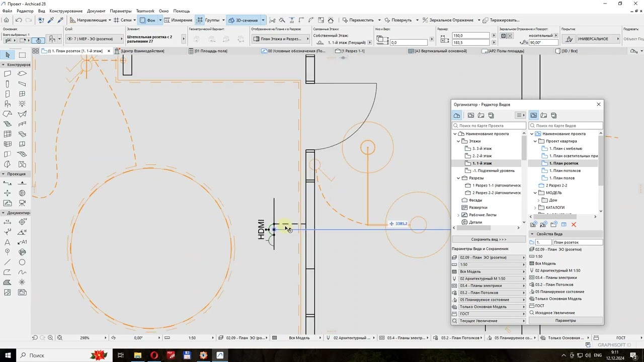Click the size field showing 150,0
The height and width of the screenshot is (362, 644).
pos(470,36)
